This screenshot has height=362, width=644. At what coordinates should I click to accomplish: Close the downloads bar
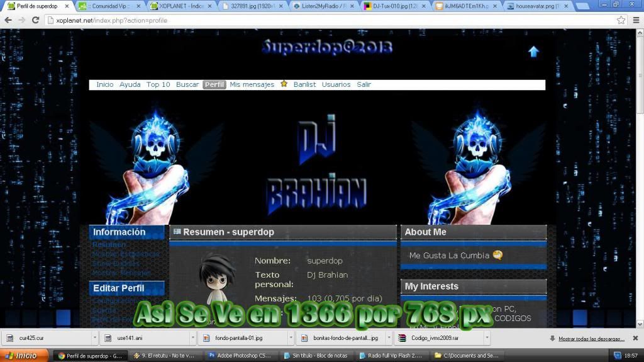(x=635, y=338)
